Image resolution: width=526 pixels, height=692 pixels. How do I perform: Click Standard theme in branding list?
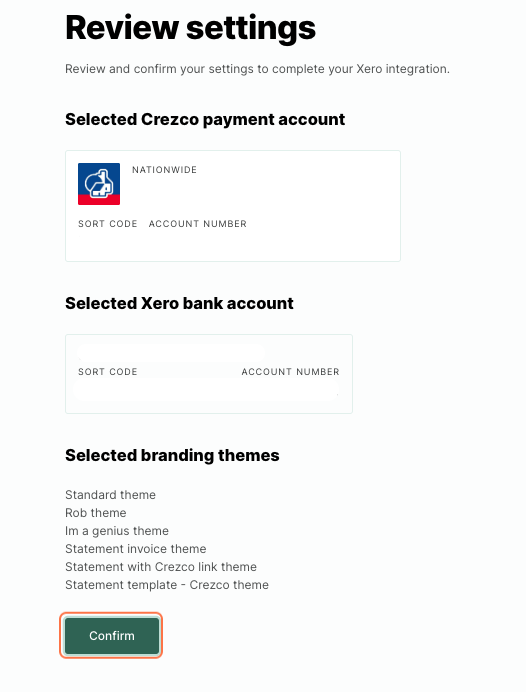click(x=110, y=495)
